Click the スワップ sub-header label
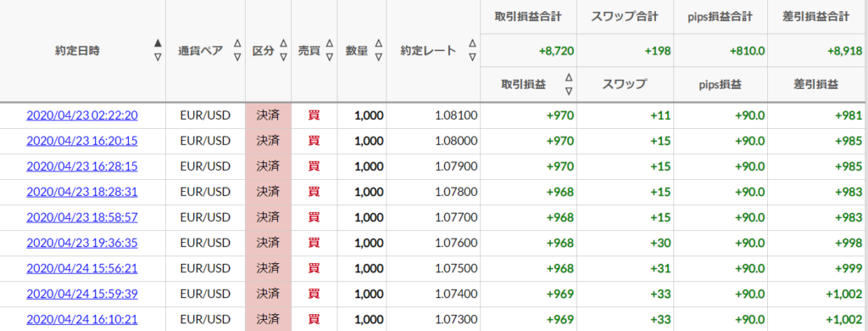This screenshot has height=331, width=868. [x=624, y=85]
